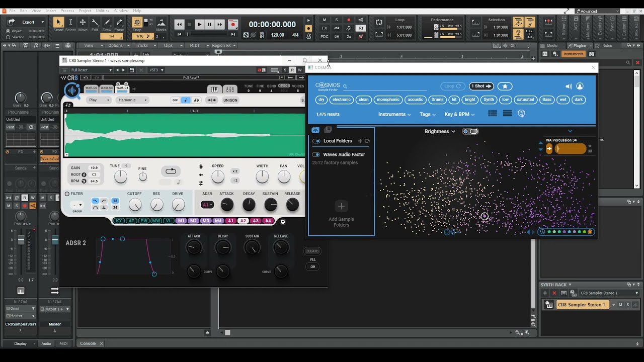The width and height of the screenshot is (644, 362).
Task: Click the CR8 CUTOFF knob
Action: click(135, 205)
